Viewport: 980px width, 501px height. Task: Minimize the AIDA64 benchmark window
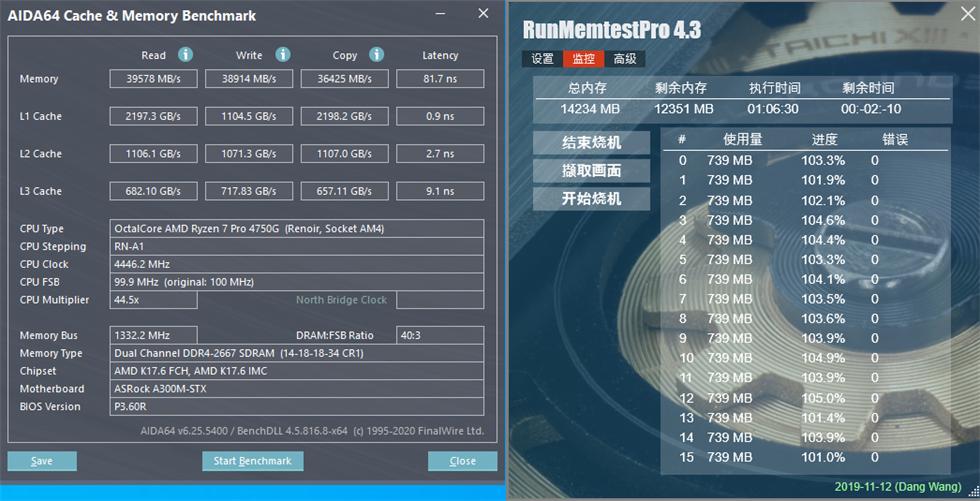(x=441, y=13)
